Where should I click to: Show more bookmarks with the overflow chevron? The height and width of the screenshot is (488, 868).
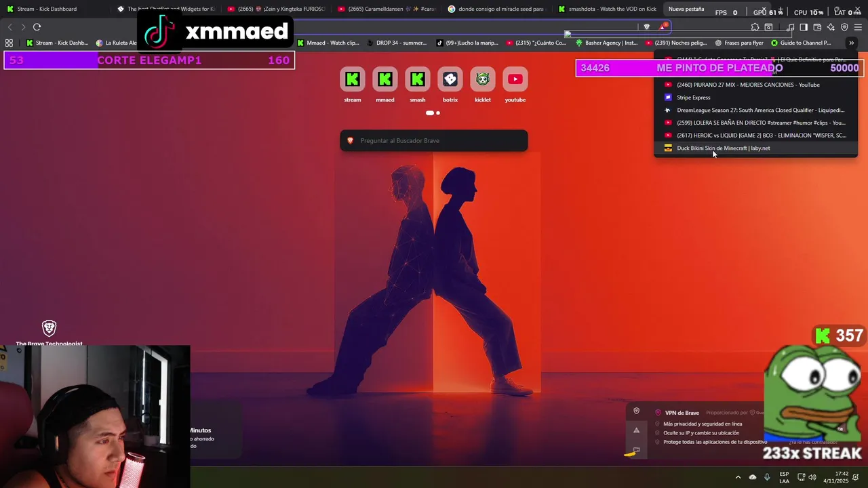(x=851, y=43)
